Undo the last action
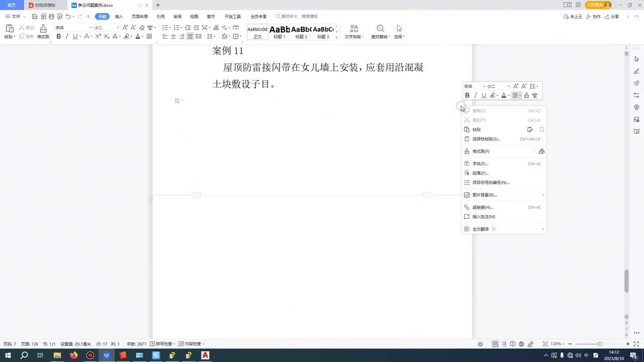 (x=68, y=17)
